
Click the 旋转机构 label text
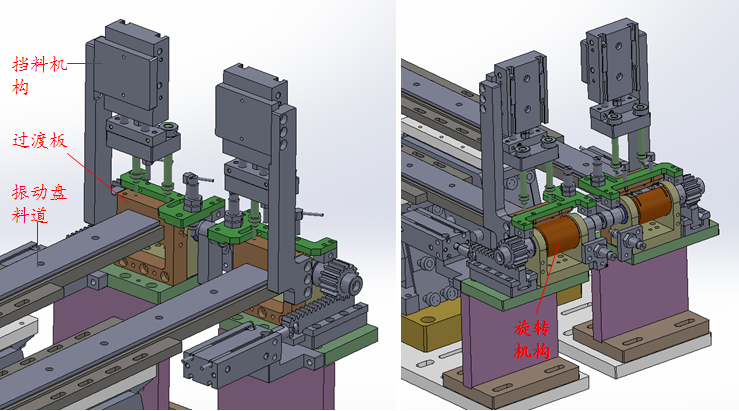coord(532,339)
